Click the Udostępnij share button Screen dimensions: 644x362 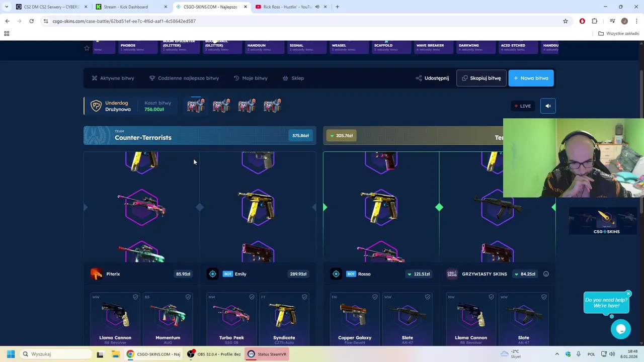pos(432,78)
